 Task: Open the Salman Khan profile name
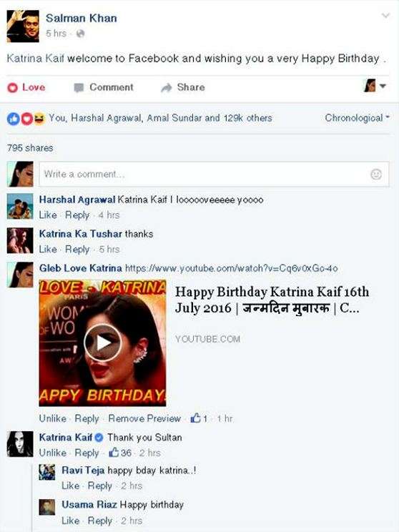point(81,18)
